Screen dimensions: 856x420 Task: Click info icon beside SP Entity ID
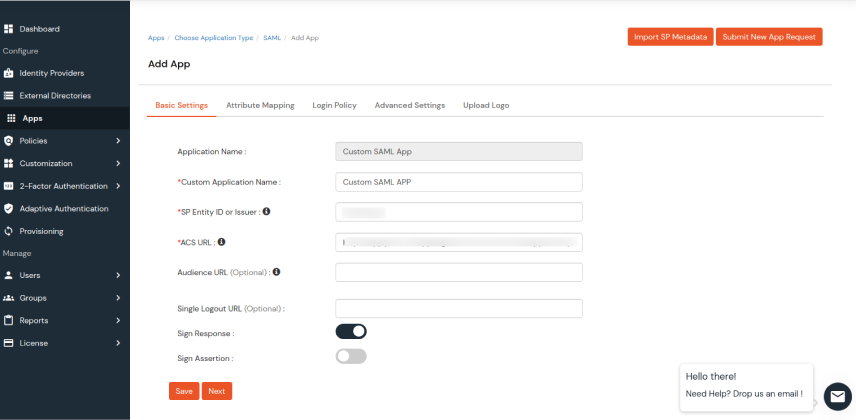pyautogui.click(x=266, y=211)
